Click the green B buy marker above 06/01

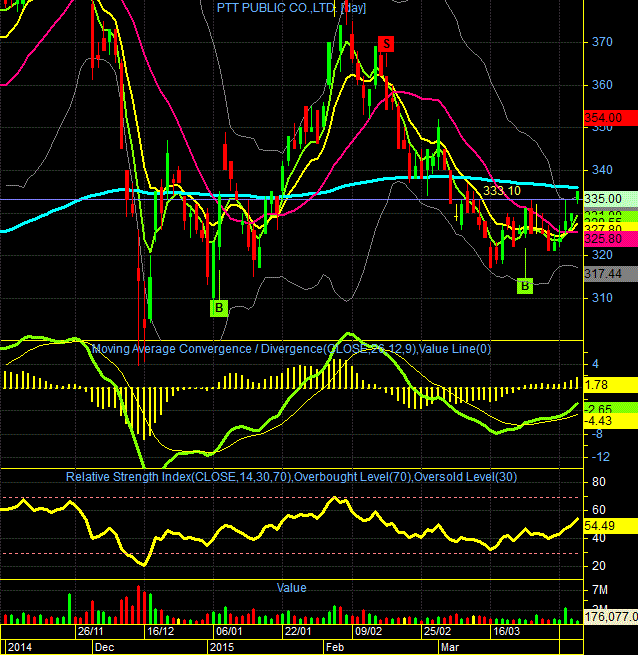219,308
